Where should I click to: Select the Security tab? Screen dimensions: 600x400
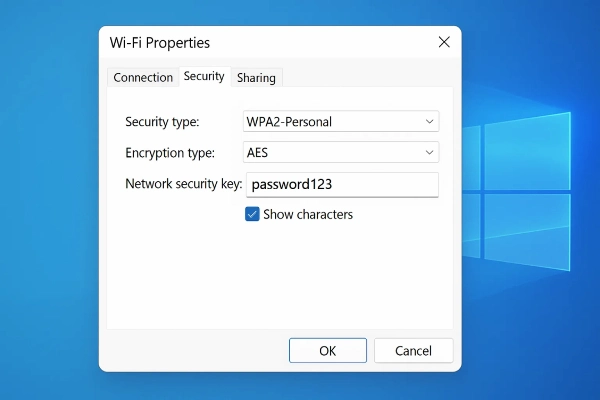204,76
